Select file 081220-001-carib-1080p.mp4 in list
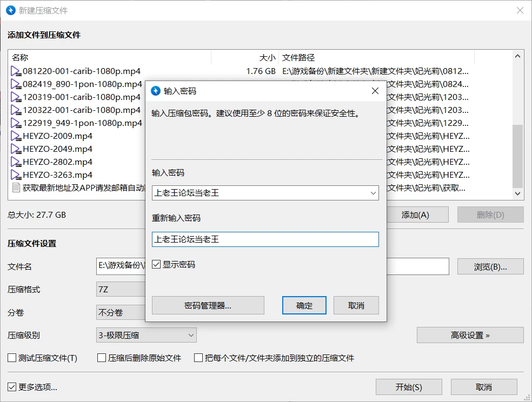The image size is (532, 402). pyautogui.click(x=82, y=71)
